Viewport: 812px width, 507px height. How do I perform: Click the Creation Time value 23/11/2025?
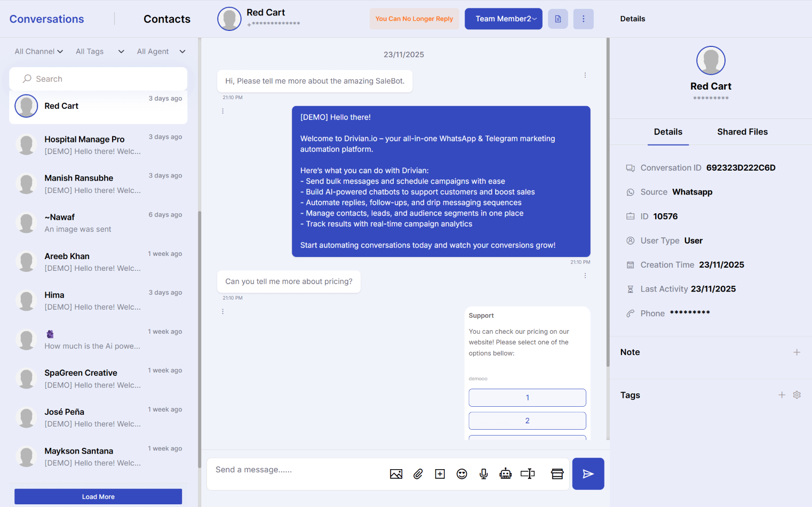coord(721,265)
